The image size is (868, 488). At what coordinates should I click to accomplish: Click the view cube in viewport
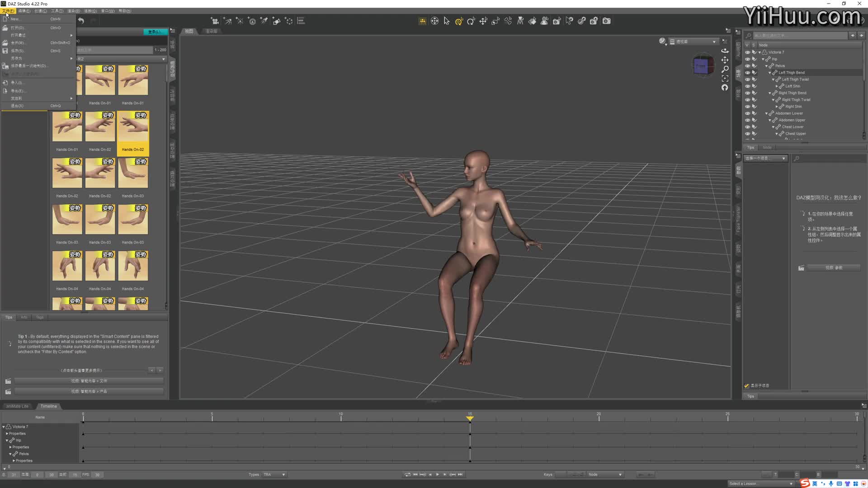pyautogui.click(x=702, y=66)
